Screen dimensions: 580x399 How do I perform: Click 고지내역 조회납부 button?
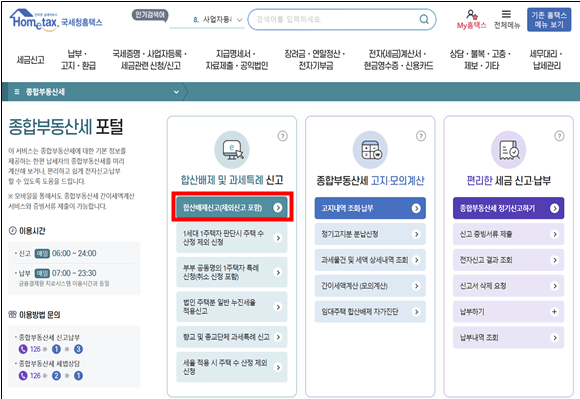pyautogui.click(x=370, y=208)
